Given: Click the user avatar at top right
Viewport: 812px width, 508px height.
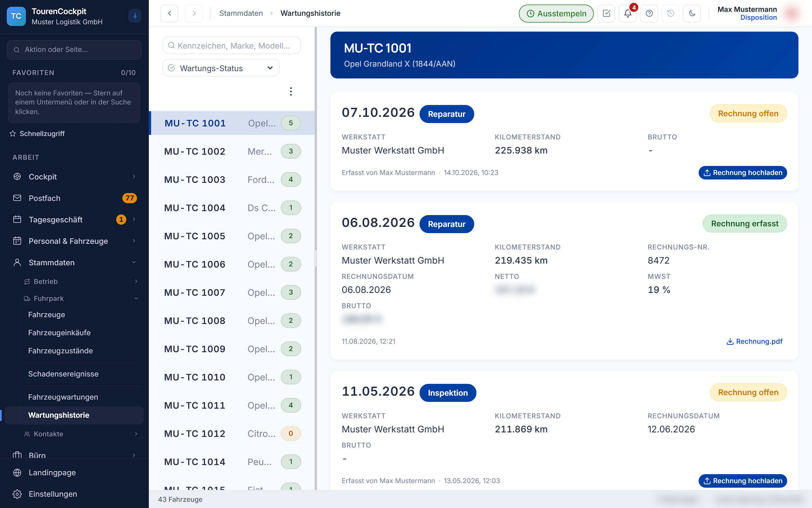Looking at the screenshot, I should tap(792, 14).
